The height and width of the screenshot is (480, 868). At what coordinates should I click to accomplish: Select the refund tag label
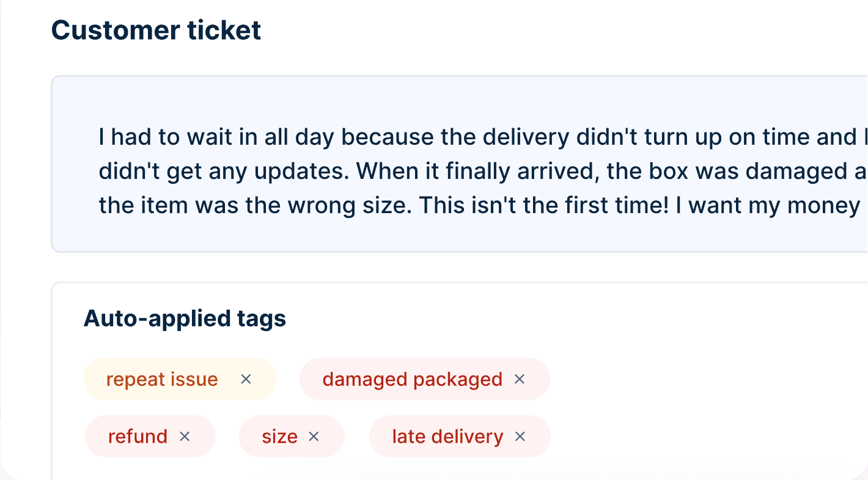(x=138, y=437)
